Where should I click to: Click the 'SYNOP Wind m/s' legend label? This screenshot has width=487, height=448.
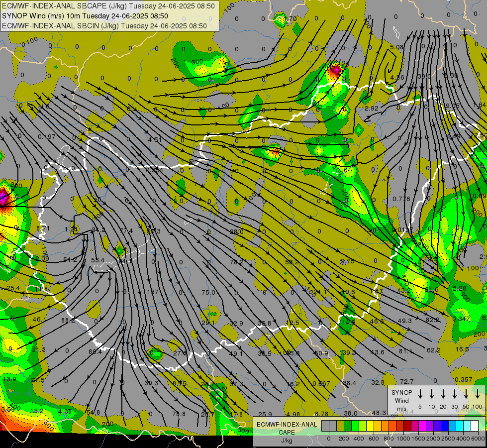[x=401, y=400]
